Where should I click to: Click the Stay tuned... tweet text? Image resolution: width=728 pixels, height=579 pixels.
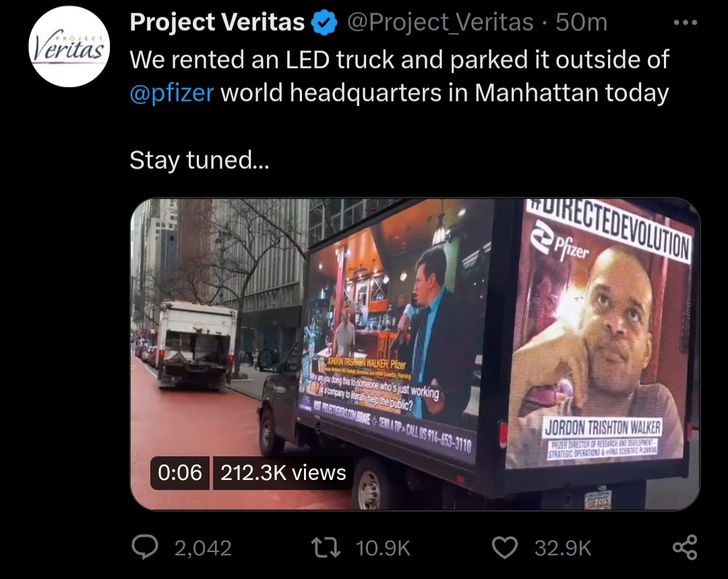click(x=199, y=160)
